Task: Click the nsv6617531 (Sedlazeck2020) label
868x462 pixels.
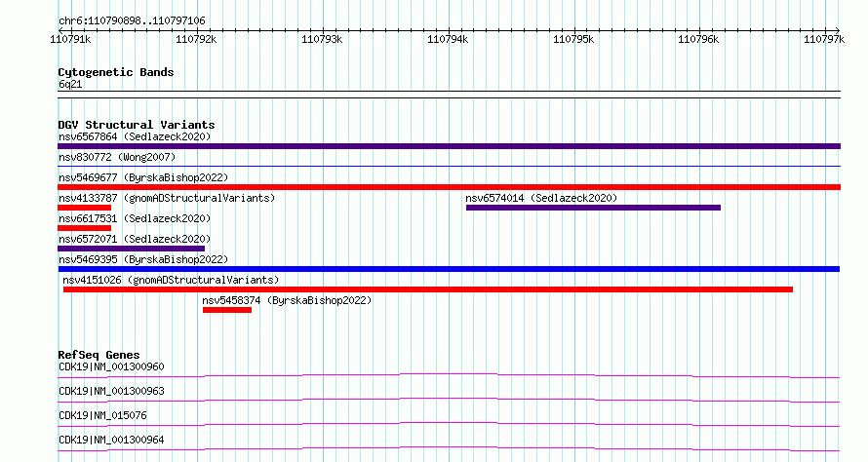Action: [x=135, y=218]
